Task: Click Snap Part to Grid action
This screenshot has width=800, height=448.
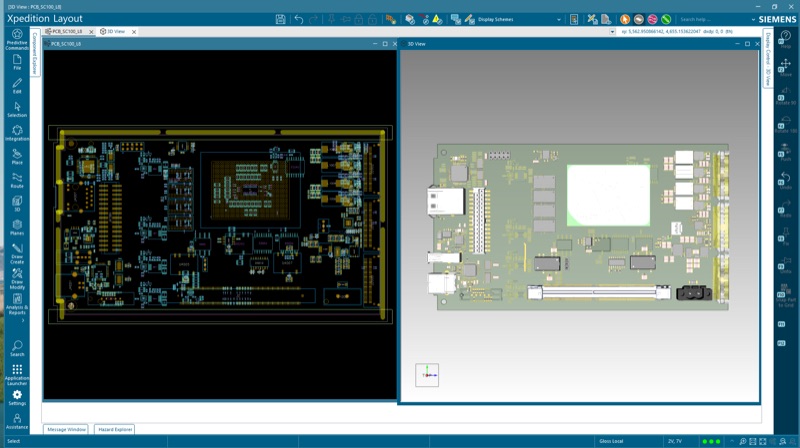Action: point(785,298)
